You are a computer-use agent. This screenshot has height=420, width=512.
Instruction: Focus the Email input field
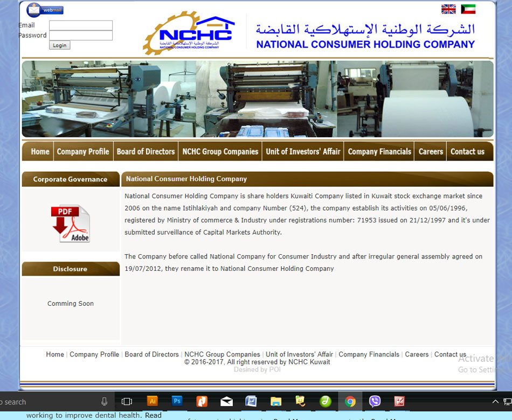[x=81, y=25]
